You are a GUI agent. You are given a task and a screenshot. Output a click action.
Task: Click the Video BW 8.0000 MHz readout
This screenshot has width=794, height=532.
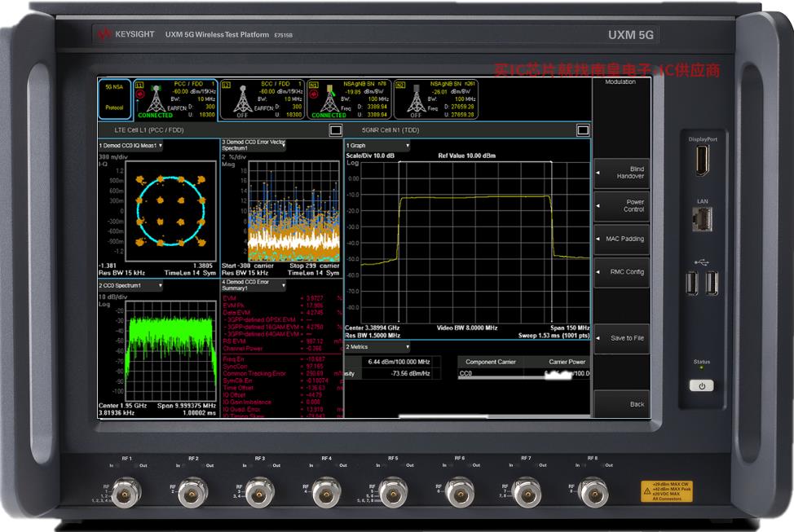click(467, 328)
